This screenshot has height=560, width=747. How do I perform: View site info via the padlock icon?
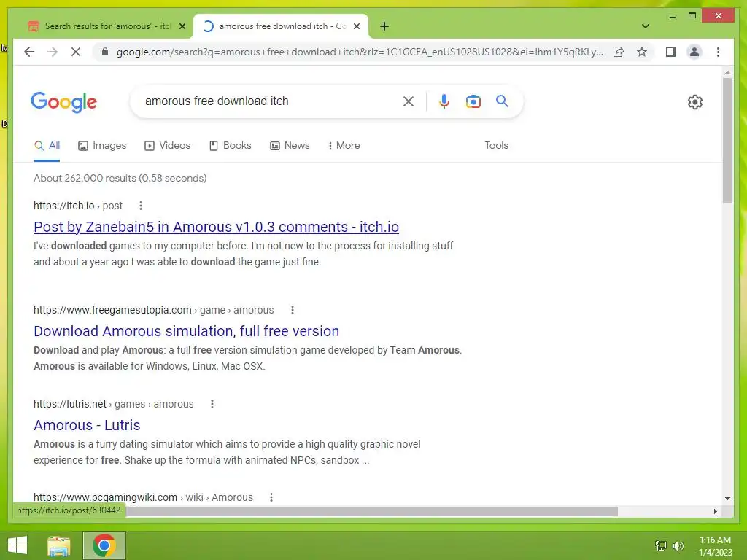pyautogui.click(x=105, y=52)
